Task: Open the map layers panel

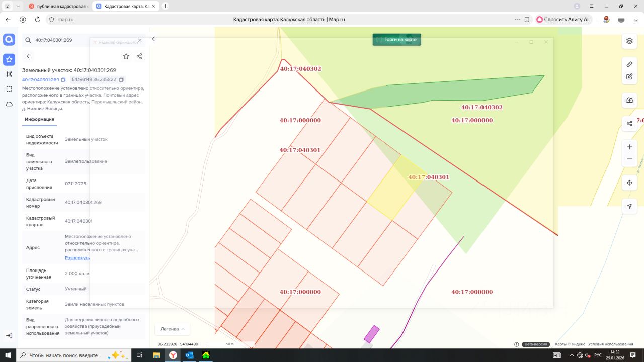Action: (629, 41)
